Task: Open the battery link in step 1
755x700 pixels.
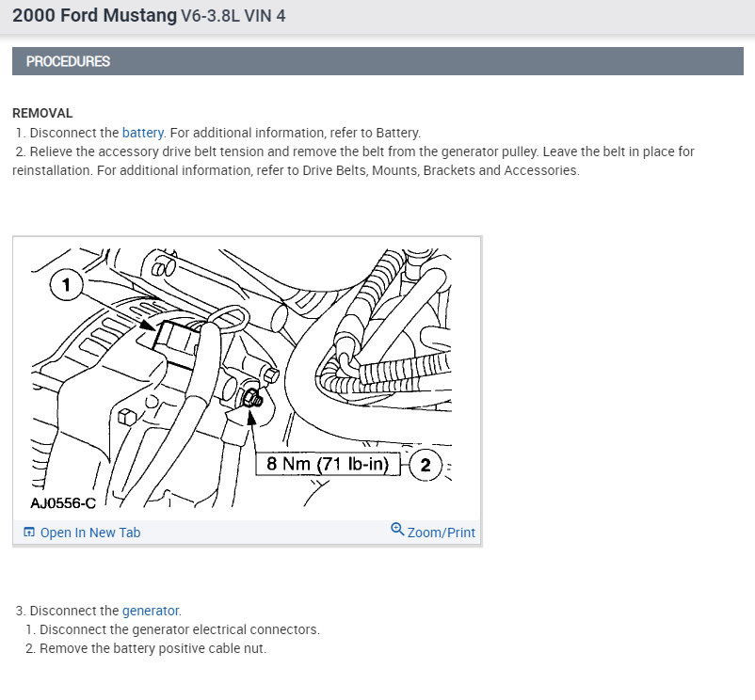Action: pyautogui.click(x=143, y=133)
